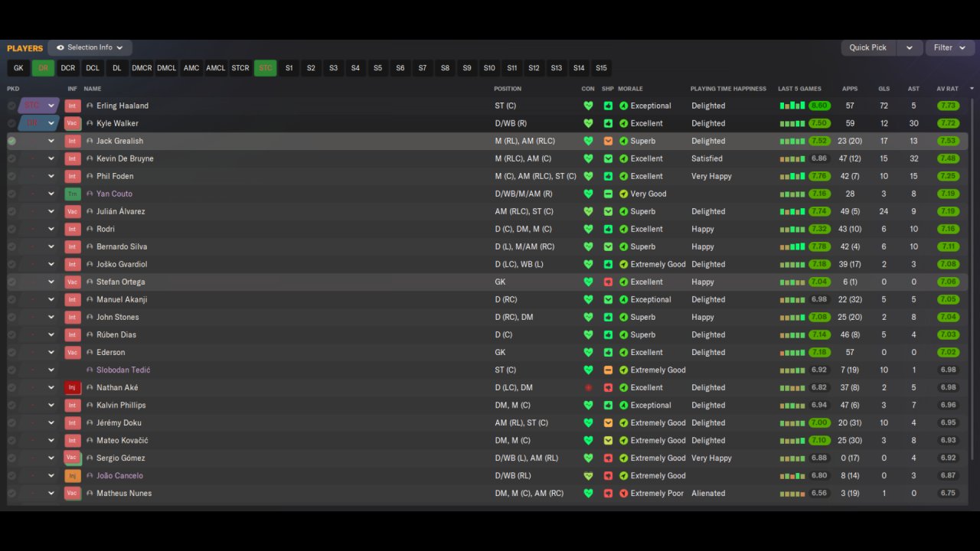Sort by the MORALE column header
This screenshot has width=980, height=551.
click(x=630, y=89)
